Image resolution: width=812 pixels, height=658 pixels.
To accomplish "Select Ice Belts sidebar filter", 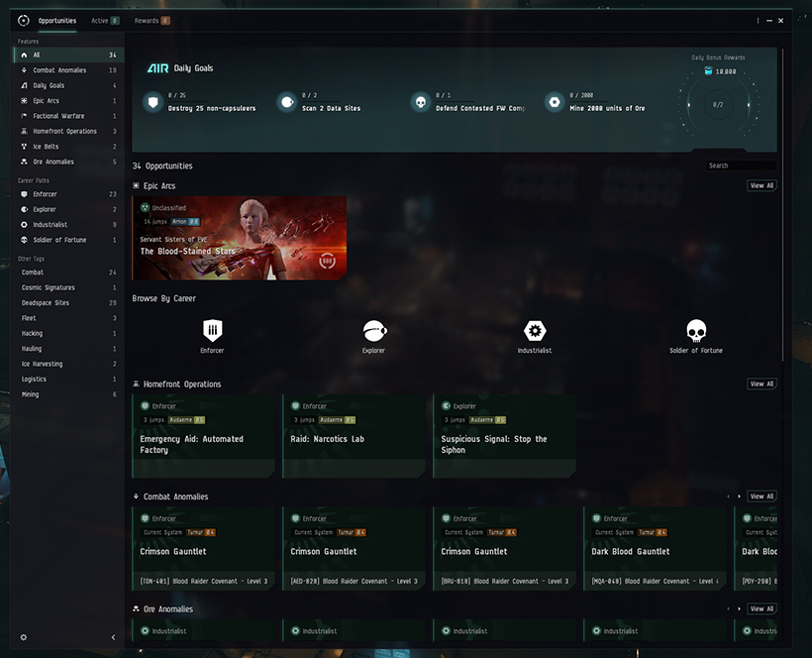I will (x=69, y=147).
